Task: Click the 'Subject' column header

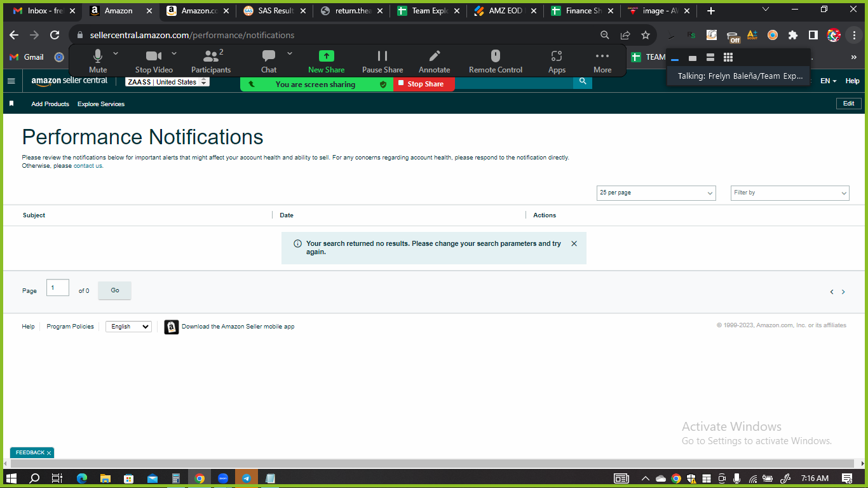Action: pos(34,215)
